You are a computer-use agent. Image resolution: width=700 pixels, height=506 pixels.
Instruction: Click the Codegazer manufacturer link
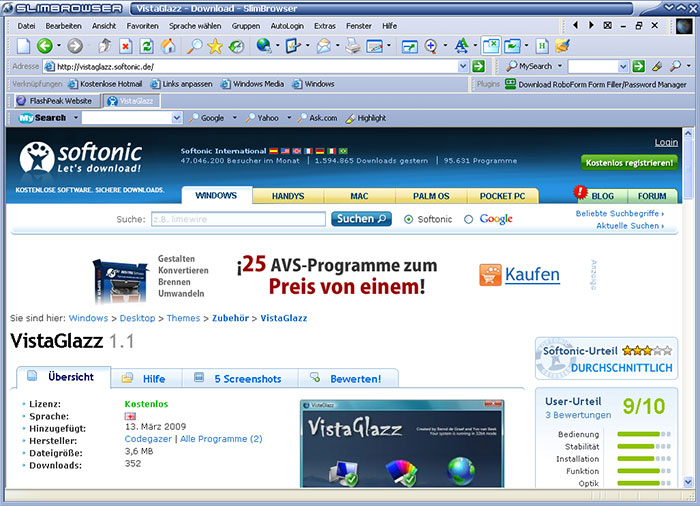pos(147,438)
